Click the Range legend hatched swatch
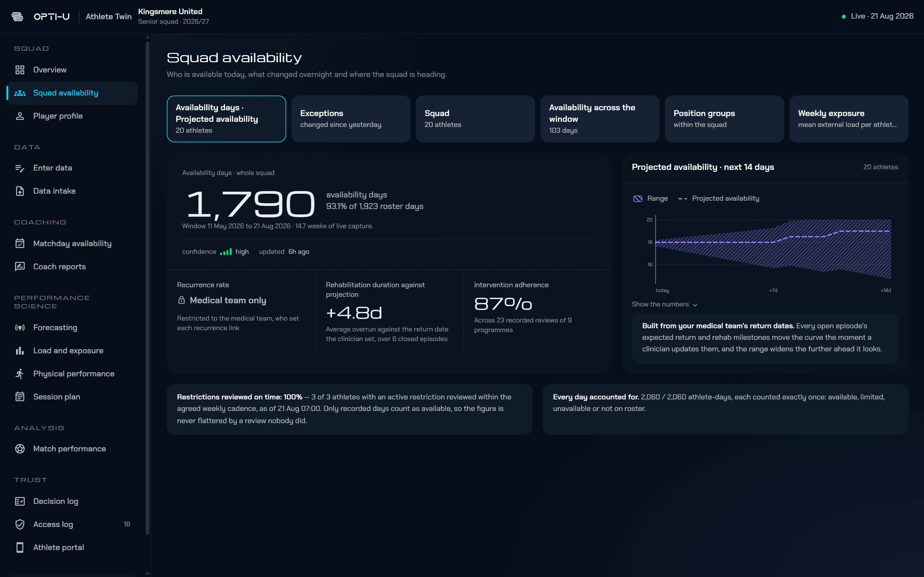Screen dimensions: 924x577 click(637, 198)
